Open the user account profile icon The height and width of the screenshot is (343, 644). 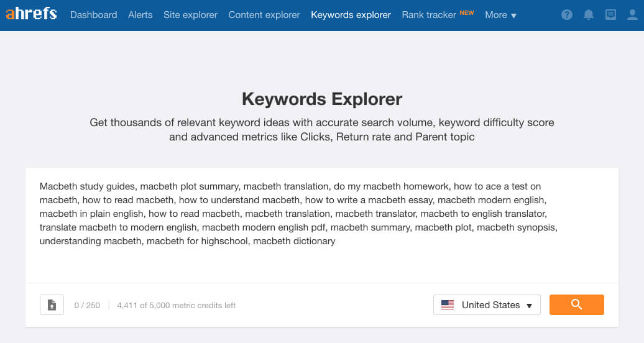pos(633,15)
